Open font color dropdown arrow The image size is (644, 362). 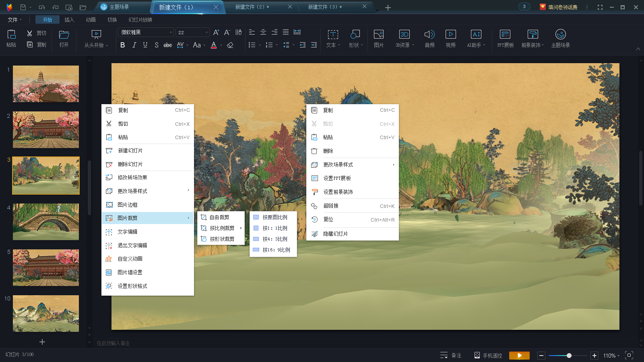coord(221,45)
